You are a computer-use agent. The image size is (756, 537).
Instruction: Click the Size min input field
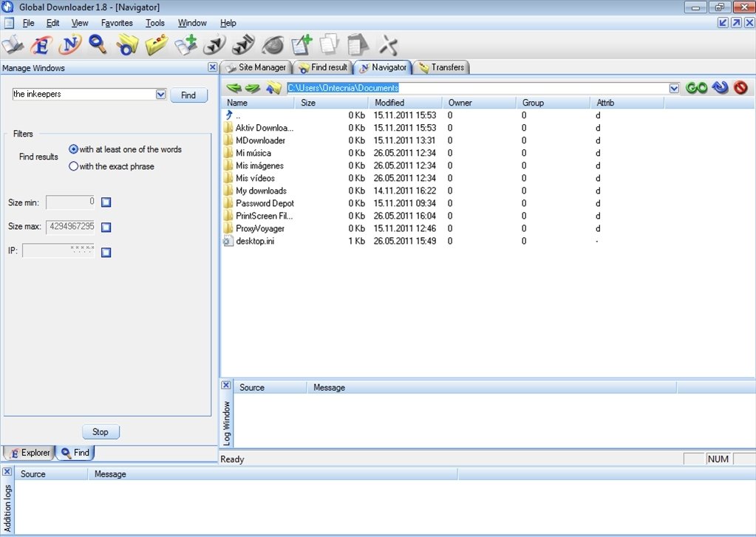(x=71, y=202)
